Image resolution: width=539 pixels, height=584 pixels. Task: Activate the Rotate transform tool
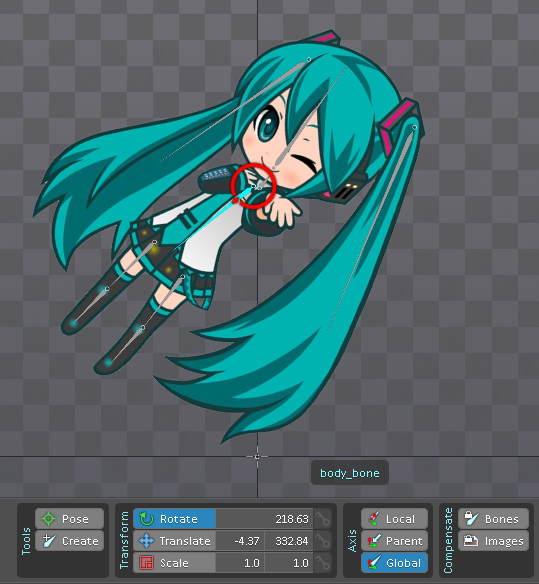pyautogui.click(x=174, y=519)
